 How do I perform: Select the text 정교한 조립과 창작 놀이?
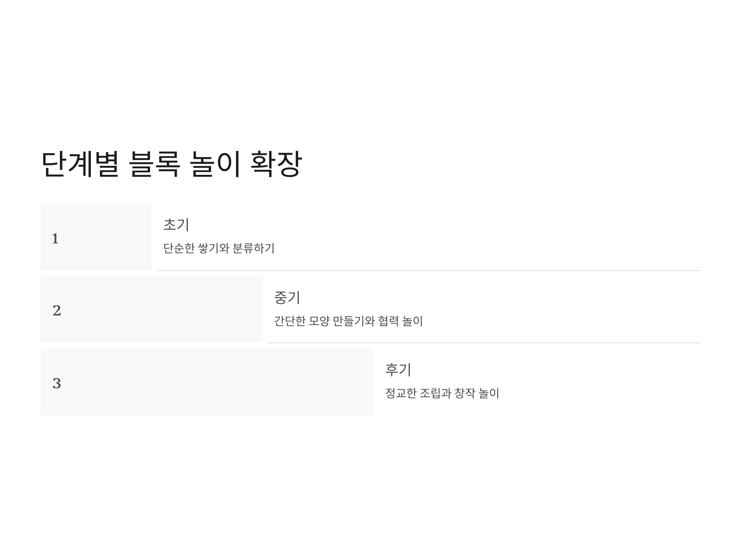[442, 393]
